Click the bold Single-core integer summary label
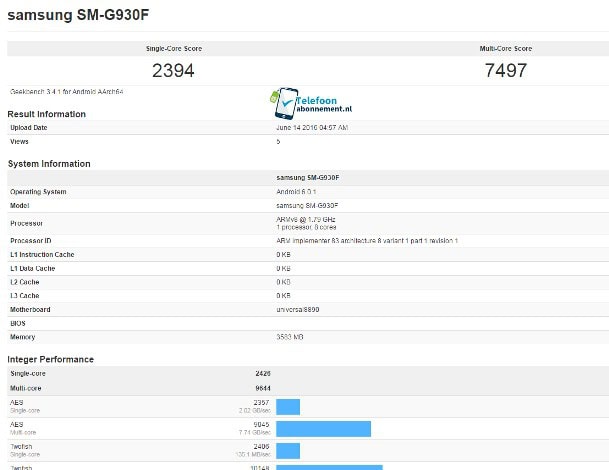The width and height of the screenshot is (609, 470). pyautogui.click(x=28, y=373)
